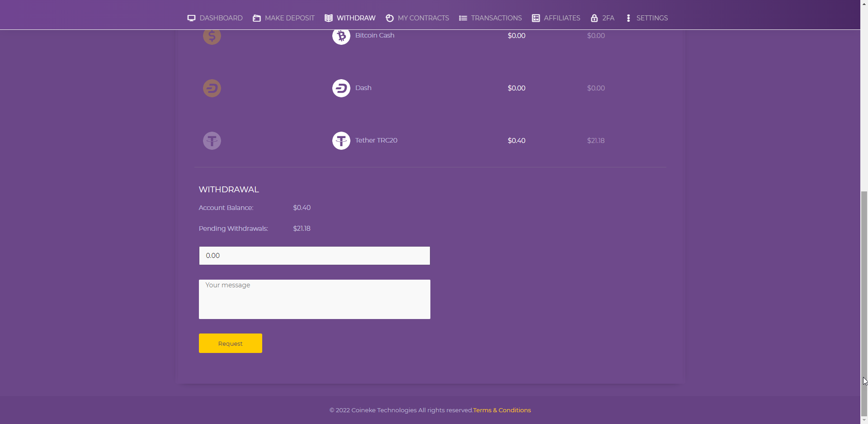Viewport: 868px width, 424px height.
Task: Click the Settings three-dot icon
Action: 628,18
